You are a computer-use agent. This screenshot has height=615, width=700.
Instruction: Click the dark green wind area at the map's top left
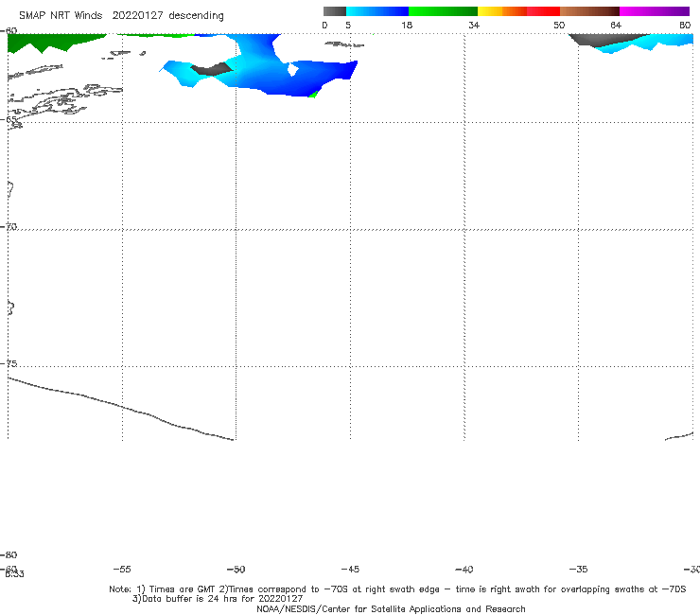49,42
